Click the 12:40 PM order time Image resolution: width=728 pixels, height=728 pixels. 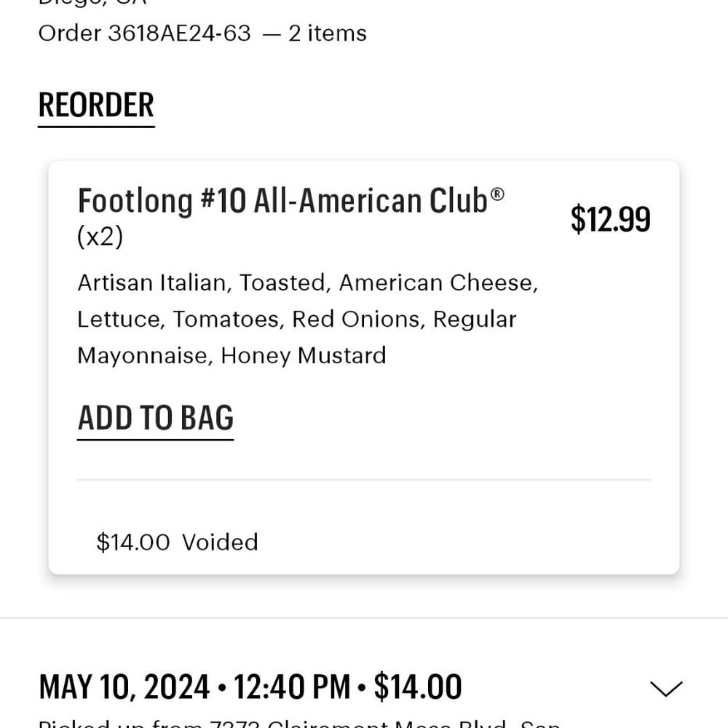(292, 687)
